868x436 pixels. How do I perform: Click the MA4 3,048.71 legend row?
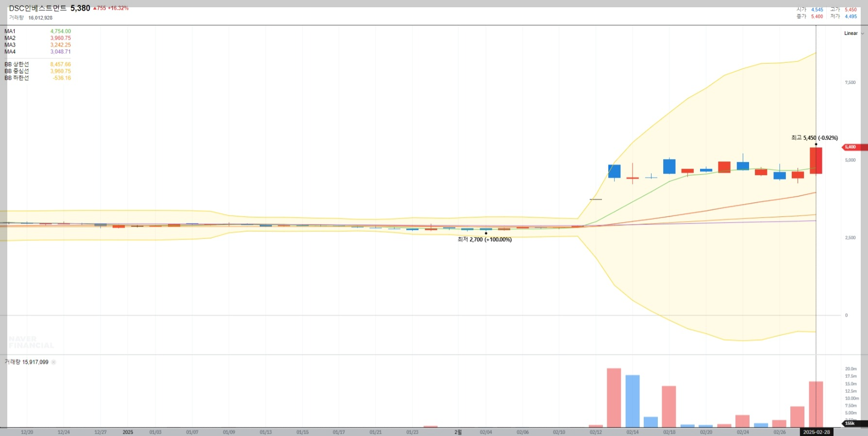[x=37, y=51]
